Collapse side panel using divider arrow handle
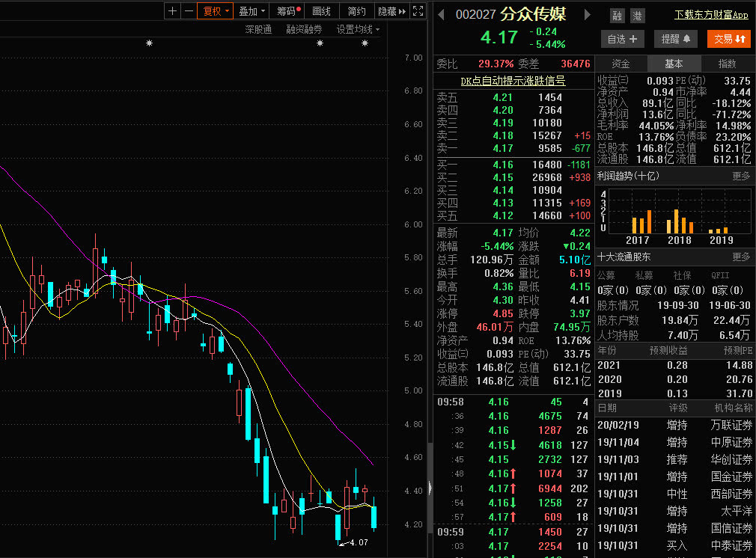The height and width of the screenshot is (558, 756). [x=430, y=488]
